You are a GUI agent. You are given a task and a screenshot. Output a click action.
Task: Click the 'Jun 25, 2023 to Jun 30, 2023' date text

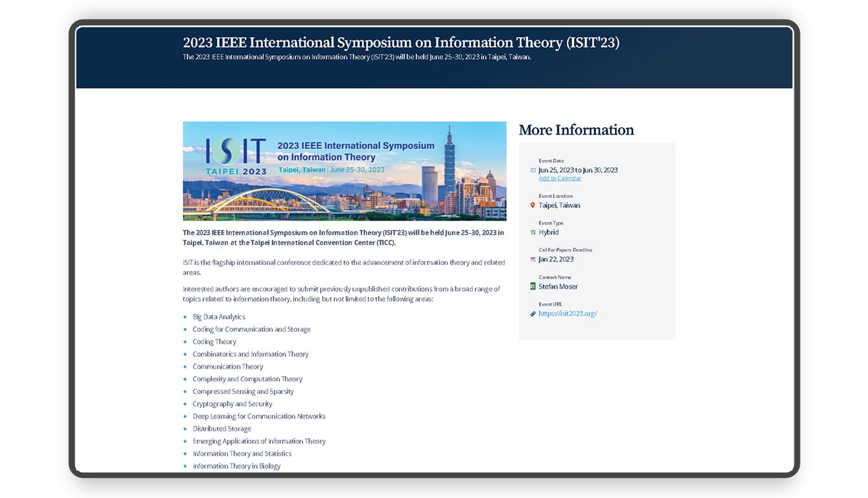pos(578,170)
